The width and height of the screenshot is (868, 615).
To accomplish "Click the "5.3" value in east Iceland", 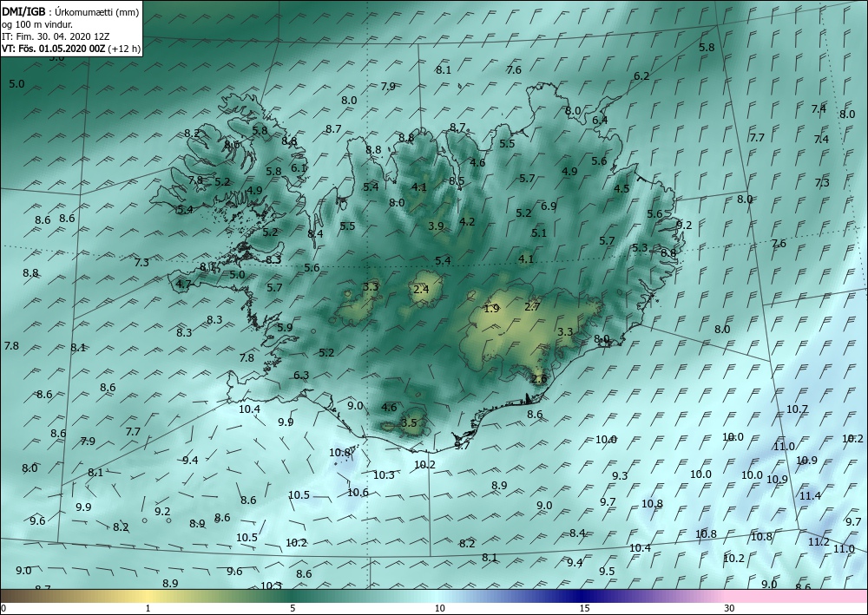I will coord(640,248).
